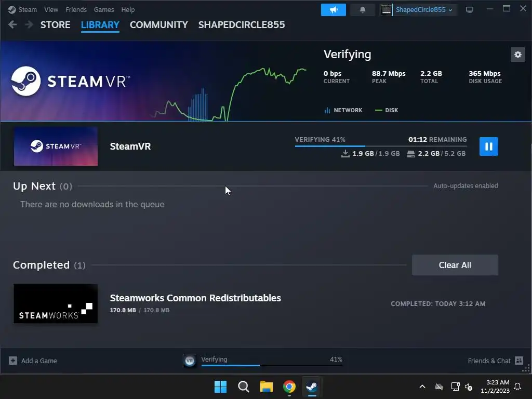Click the SteamVR verifying progress bar
Image resolution: width=532 pixels, height=399 pixels.
[x=381, y=146]
